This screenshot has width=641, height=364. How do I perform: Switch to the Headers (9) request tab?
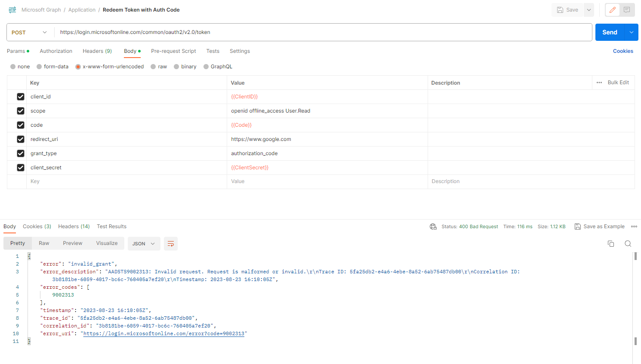(97, 51)
